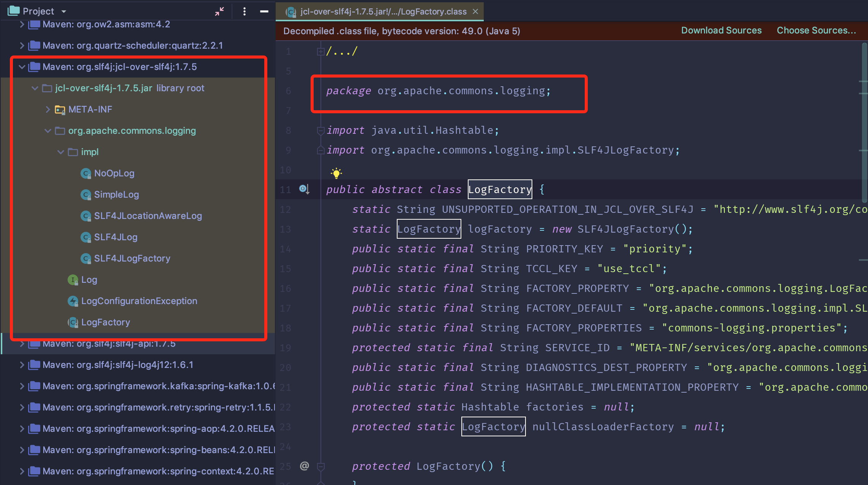Open LogConfigurationException class in tree
The image size is (868, 485).
(139, 301)
